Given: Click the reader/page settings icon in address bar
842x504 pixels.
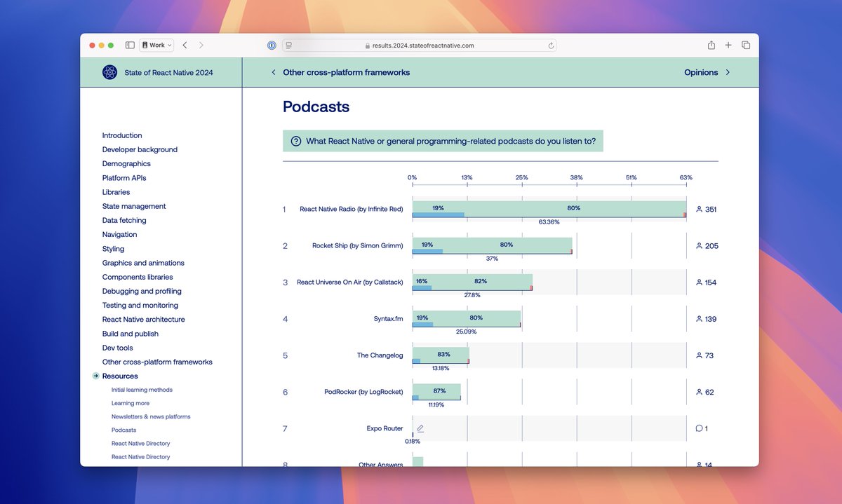Looking at the screenshot, I should click(288, 45).
